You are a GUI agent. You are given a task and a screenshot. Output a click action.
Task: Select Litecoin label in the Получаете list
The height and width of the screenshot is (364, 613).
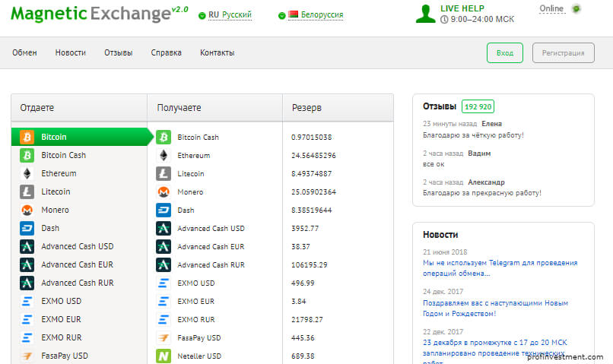tap(191, 174)
